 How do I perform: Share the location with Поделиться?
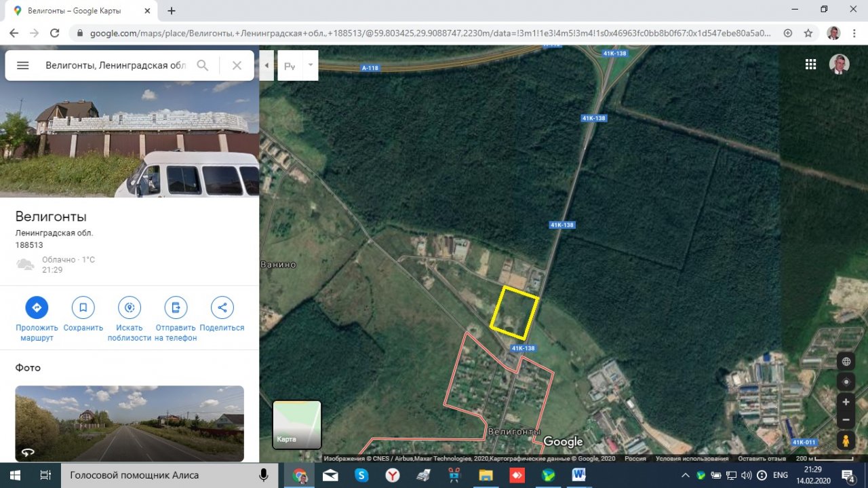[x=222, y=307]
